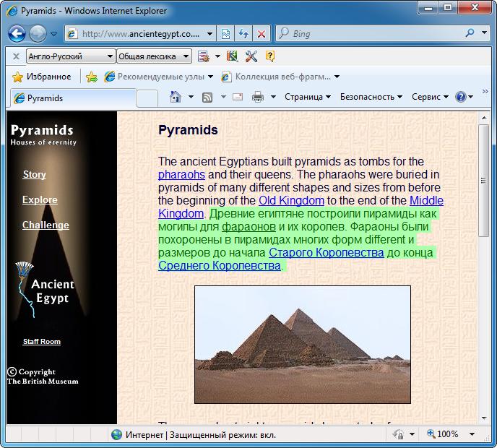Click Ancient Egypt logo in sidebar
This screenshot has height=448, width=497.
tap(46, 290)
